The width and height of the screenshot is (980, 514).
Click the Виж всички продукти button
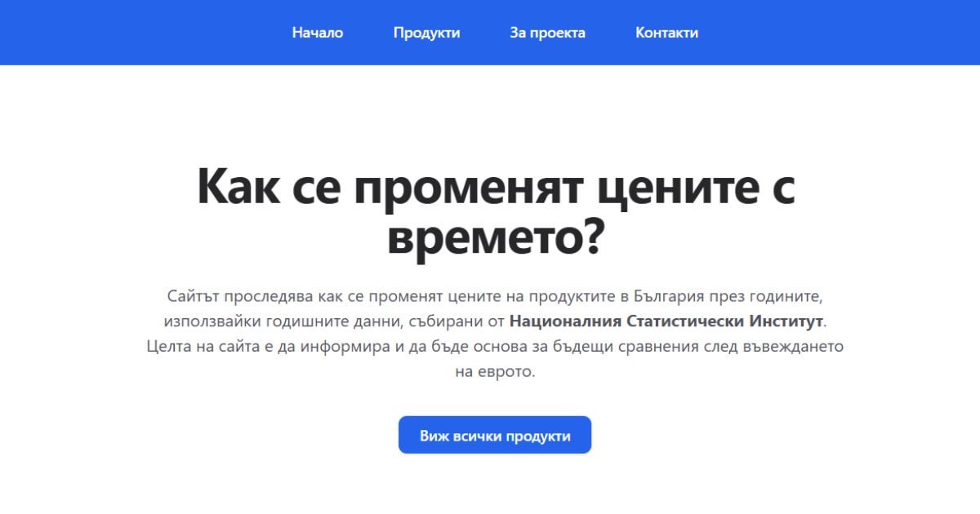tap(495, 435)
